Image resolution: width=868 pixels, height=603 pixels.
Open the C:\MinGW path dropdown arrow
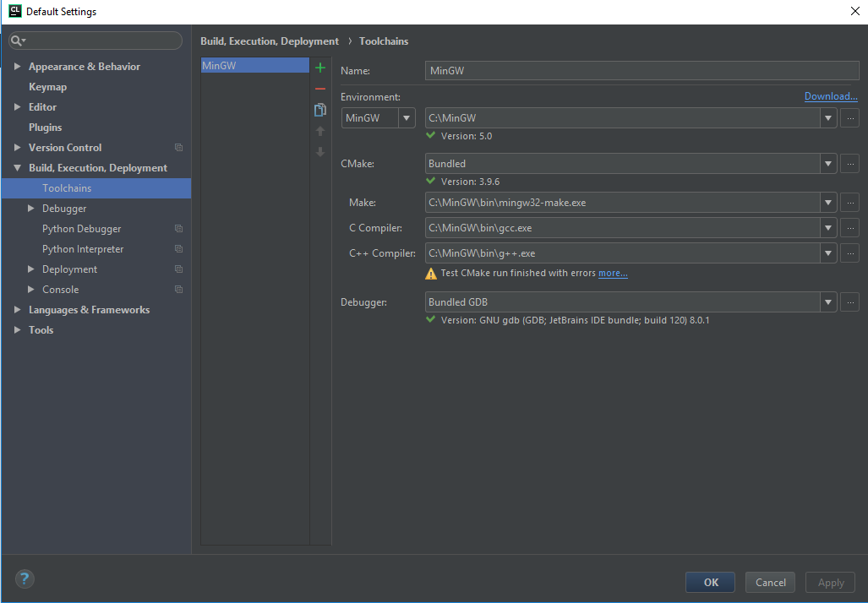point(828,118)
